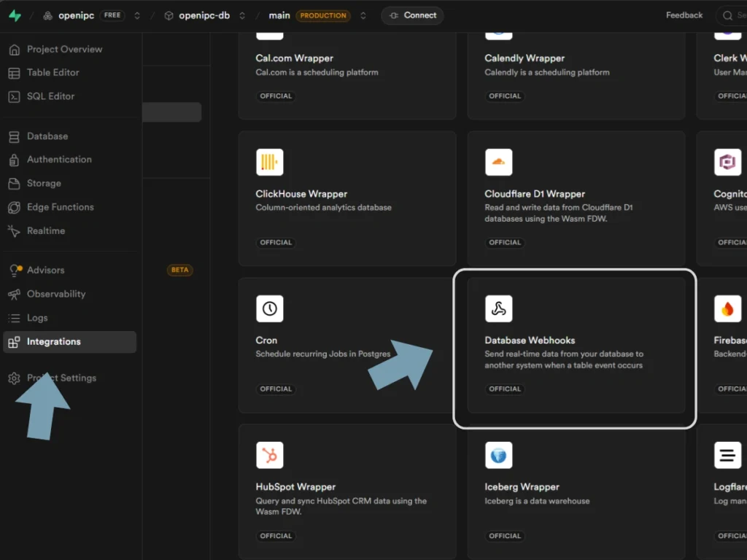Click the Cloudflare D1 Wrapper cloud icon
The image size is (747, 560).
(x=499, y=163)
